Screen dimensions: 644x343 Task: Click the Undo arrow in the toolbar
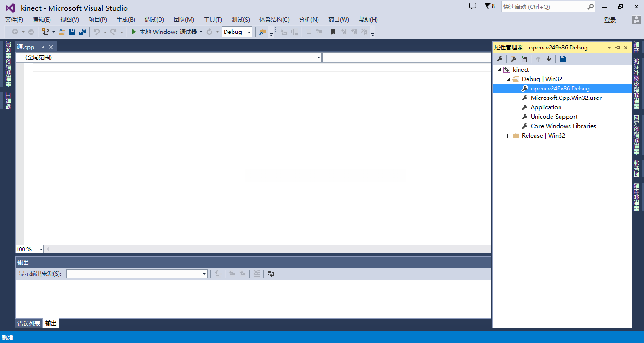96,32
